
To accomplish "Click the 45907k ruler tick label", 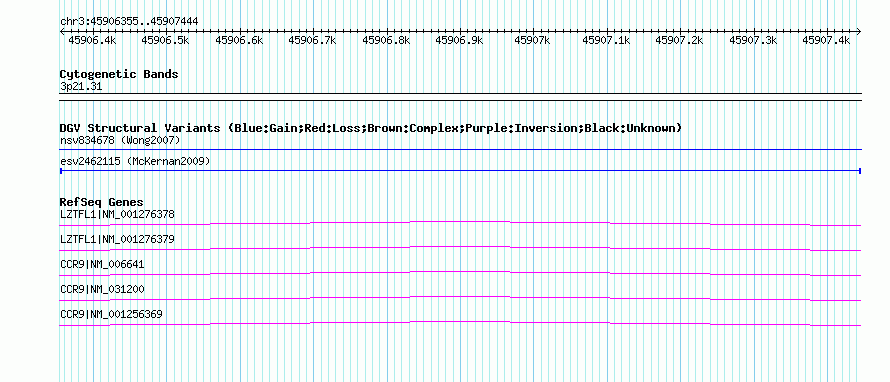I will [x=532, y=40].
